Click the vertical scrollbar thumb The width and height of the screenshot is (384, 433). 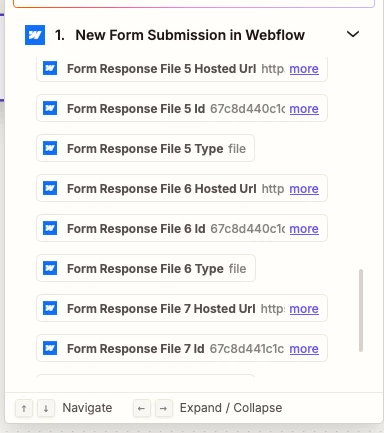click(361, 310)
